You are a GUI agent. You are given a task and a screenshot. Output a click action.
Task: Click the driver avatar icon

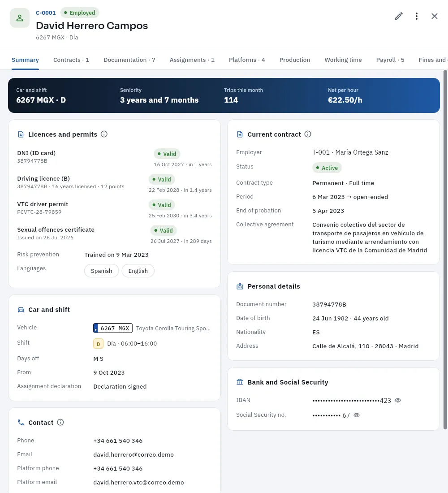(x=20, y=18)
